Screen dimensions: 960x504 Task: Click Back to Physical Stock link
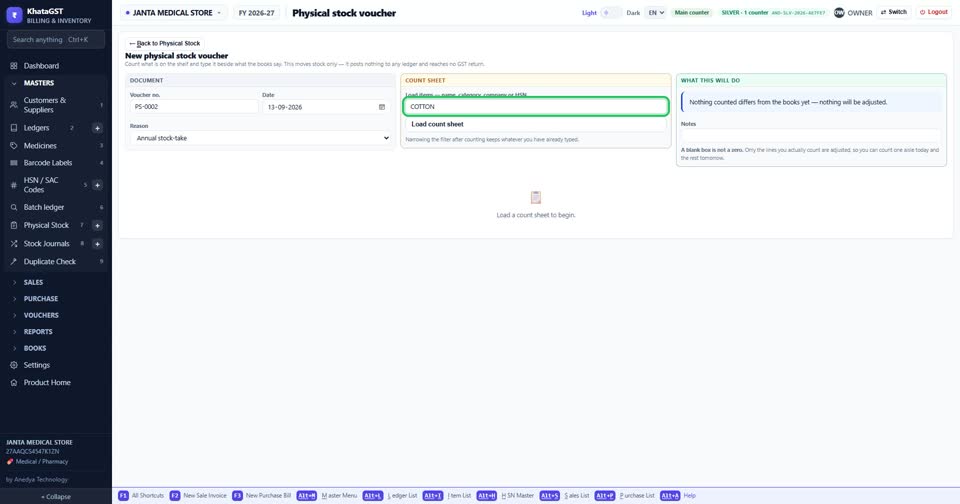tap(165, 43)
